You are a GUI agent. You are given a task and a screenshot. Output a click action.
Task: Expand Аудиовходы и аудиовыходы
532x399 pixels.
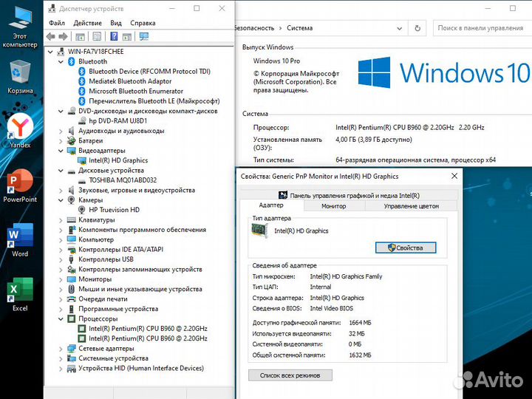[61, 131]
